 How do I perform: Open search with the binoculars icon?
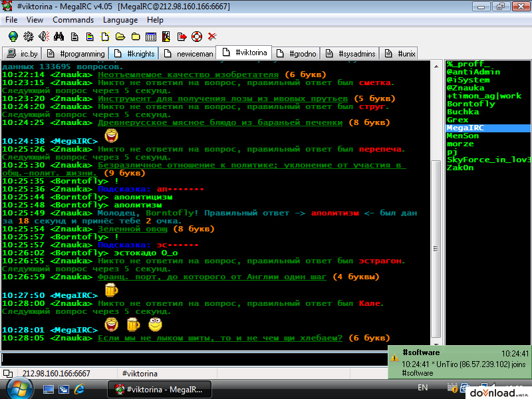59,37
